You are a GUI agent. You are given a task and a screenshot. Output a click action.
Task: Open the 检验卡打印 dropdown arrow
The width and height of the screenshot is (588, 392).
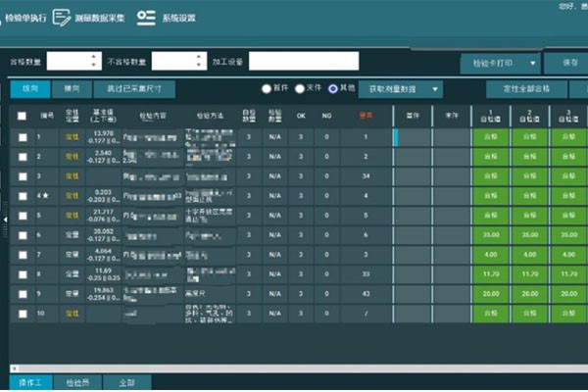click(532, 64)
